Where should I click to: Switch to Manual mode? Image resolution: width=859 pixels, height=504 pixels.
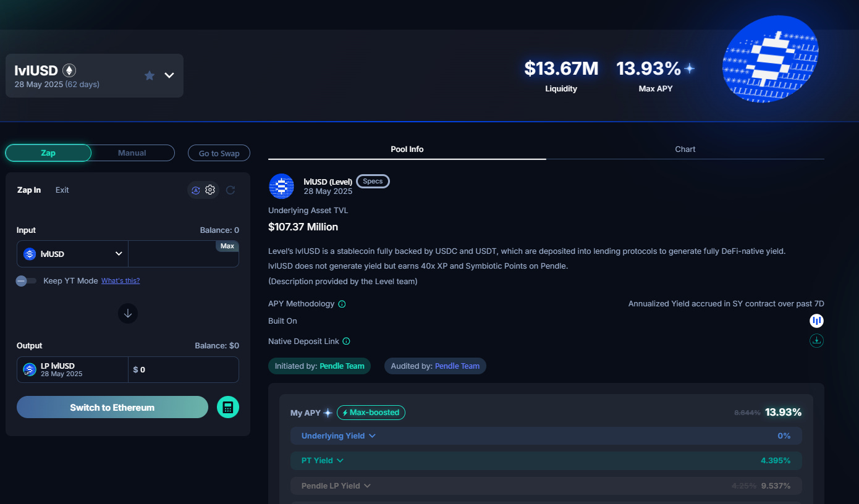pos(132,153)
